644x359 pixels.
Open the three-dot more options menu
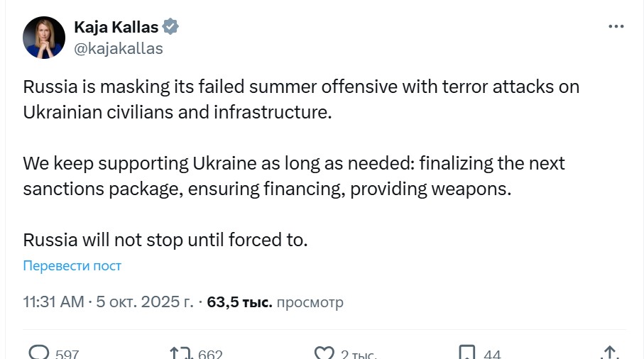point(616,27)
